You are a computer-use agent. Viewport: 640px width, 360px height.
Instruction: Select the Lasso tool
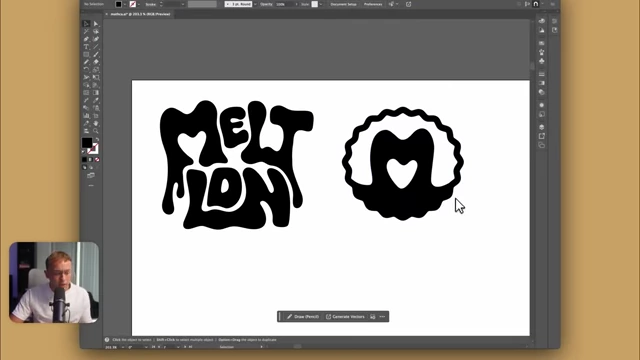click(x=96, y=31)
